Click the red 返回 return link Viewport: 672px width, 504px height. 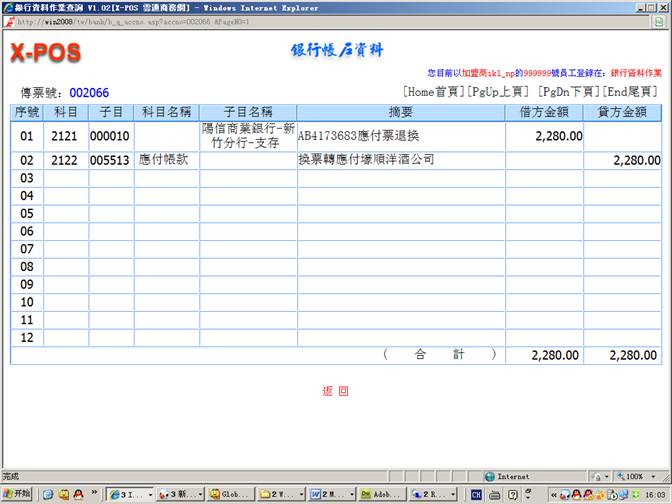point(335,391)
